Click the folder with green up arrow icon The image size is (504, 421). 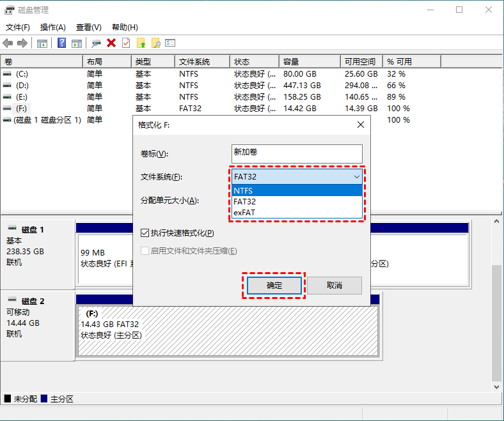point(141,43)
